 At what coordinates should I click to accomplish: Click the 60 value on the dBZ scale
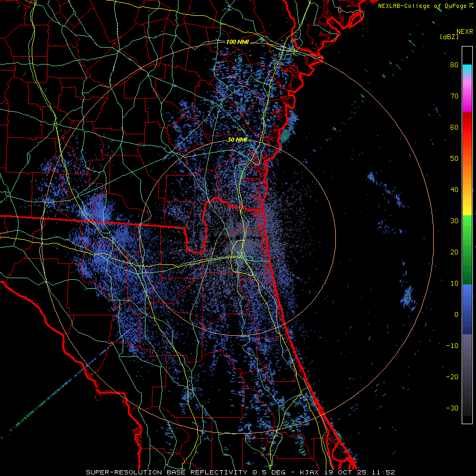(x=454, y=127)
